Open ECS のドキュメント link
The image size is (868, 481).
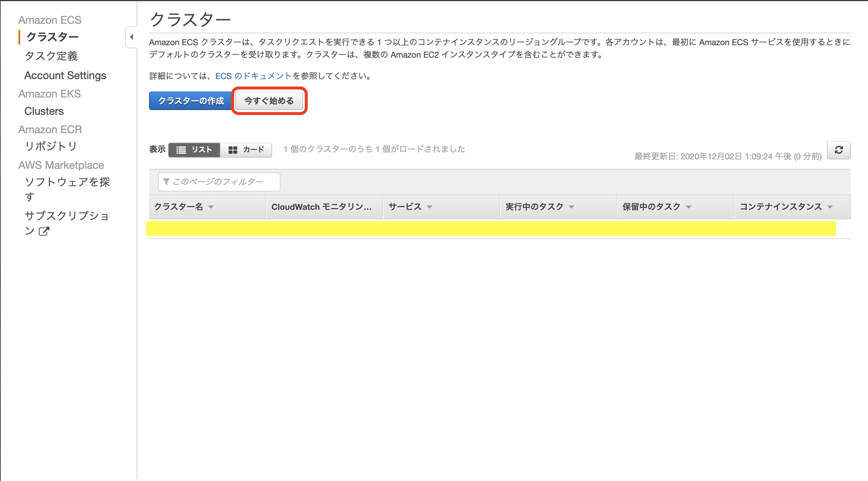coord(253,76)
